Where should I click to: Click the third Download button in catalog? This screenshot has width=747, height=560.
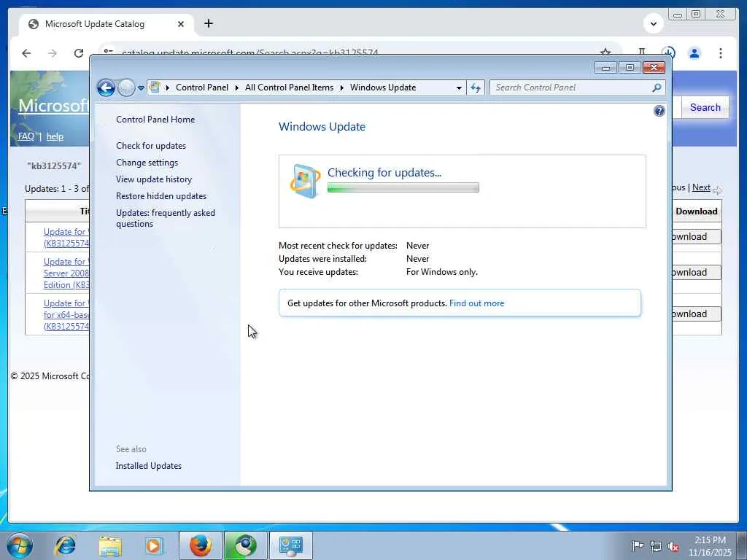click(x=696, y=314)
